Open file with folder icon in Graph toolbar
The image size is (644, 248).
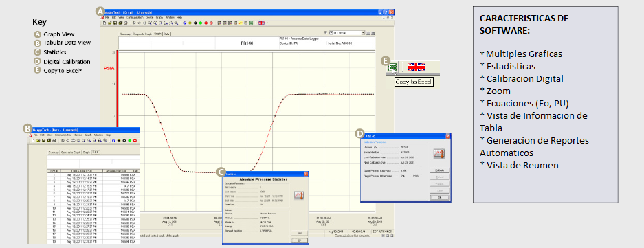110,23
